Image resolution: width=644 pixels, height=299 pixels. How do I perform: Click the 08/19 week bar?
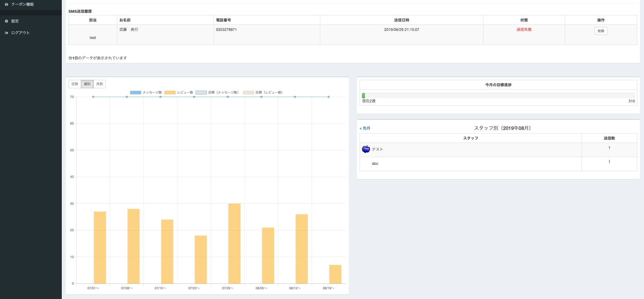(x=335, y=275)
